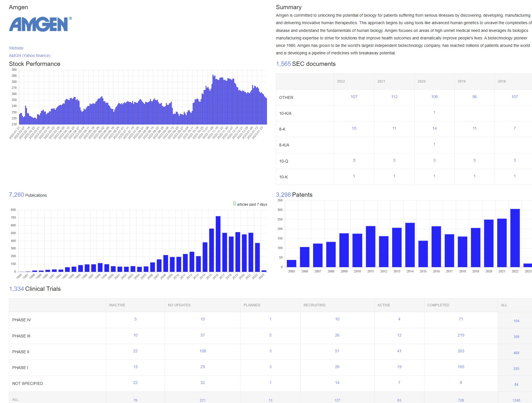Open Phase IV completed trials count 71
Viewport: 532px width, 403px height.
click(461, 319)
